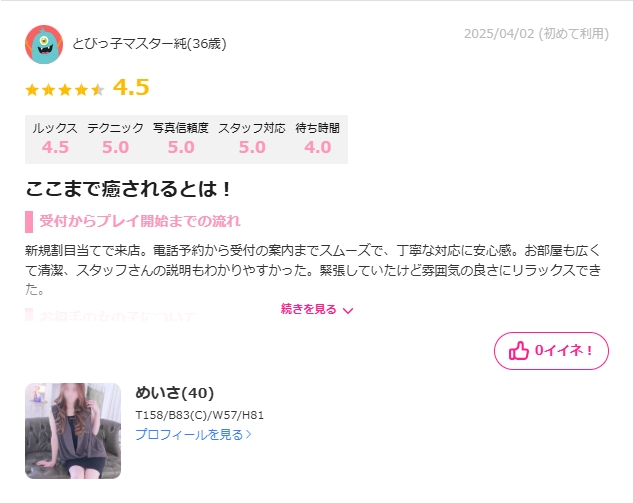Click reviewer name とびっ子マスター純(36歳)
Screen dimensions: 633x503
(x=149, y=44)
